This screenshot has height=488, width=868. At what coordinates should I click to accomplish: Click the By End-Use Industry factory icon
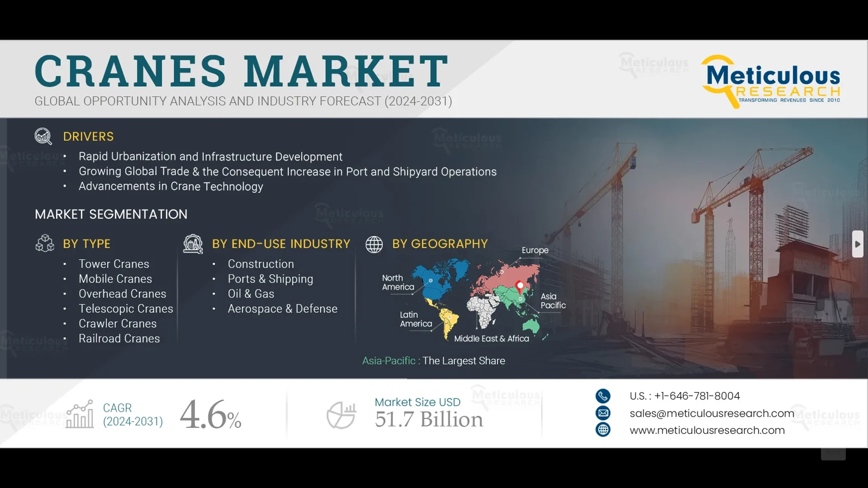point(193,244)
